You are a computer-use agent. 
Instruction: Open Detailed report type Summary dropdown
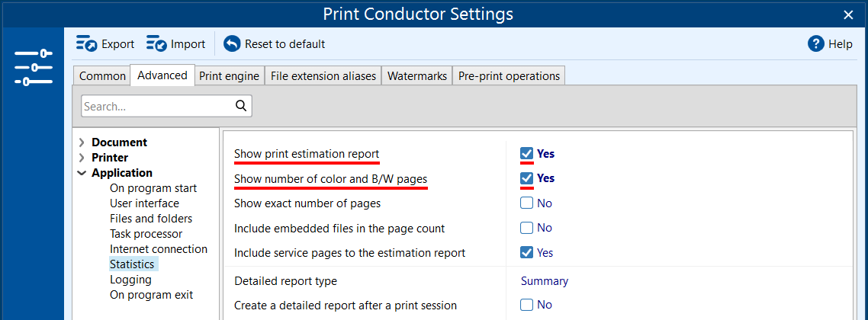545,281
